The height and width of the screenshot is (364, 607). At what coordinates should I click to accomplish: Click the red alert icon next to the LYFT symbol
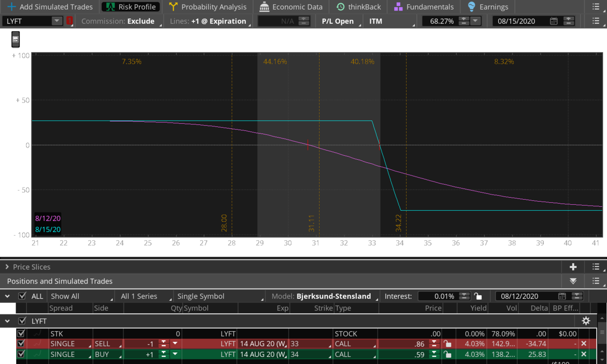tap(69, 21)
